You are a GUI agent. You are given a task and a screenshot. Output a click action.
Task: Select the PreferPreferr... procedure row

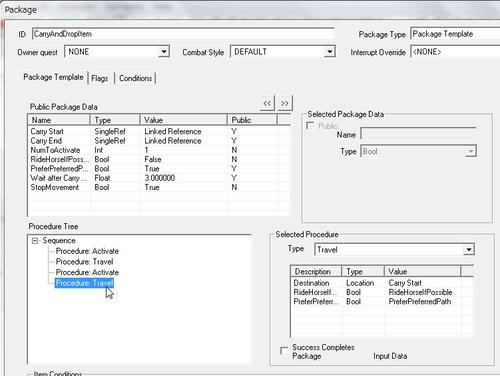tap(382, 302)
